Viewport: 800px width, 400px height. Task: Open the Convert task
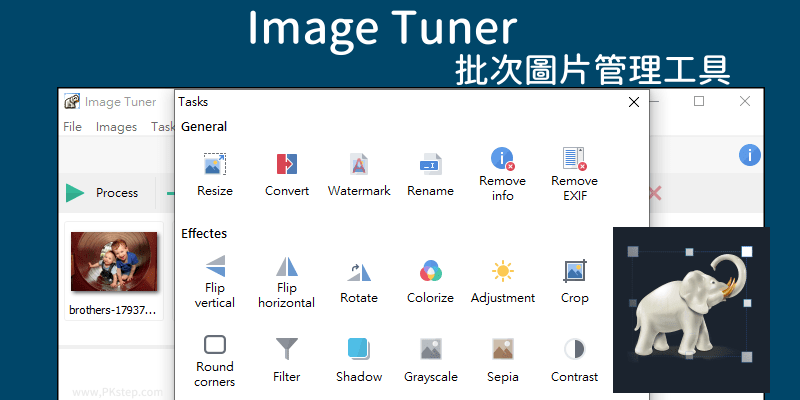(x=287, y=174)
